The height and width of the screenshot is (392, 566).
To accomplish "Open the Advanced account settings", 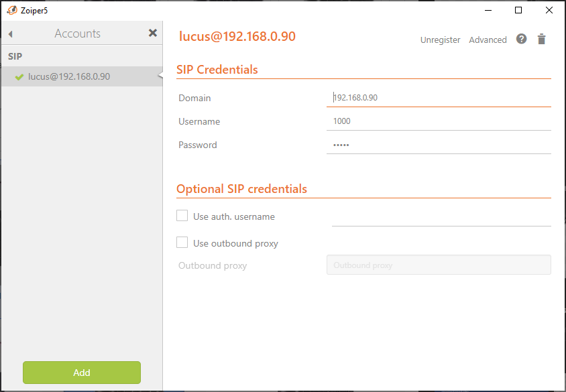I will point(488,40).
